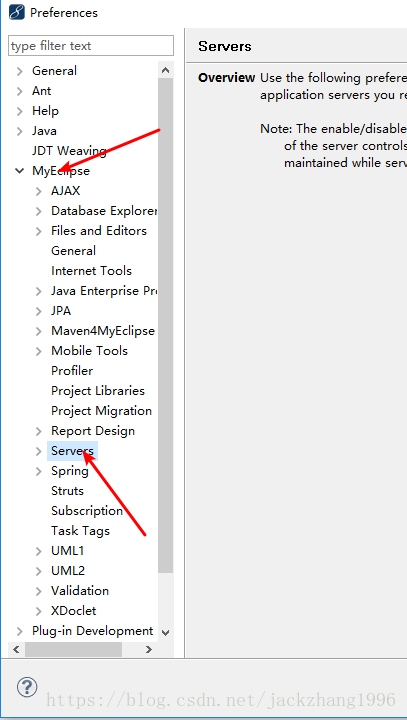
Task: Click tree scrollbar down arrow
Action: point(166,633)
